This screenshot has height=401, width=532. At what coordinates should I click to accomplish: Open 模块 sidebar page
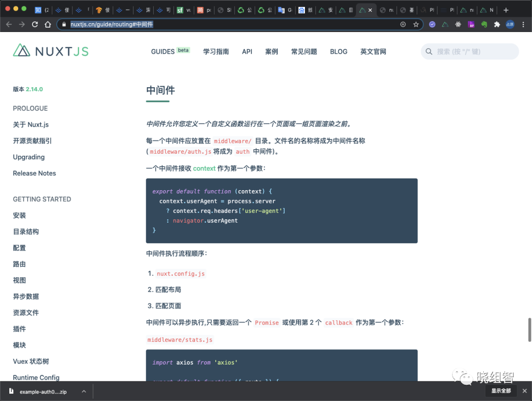click(x=19, y=345)
